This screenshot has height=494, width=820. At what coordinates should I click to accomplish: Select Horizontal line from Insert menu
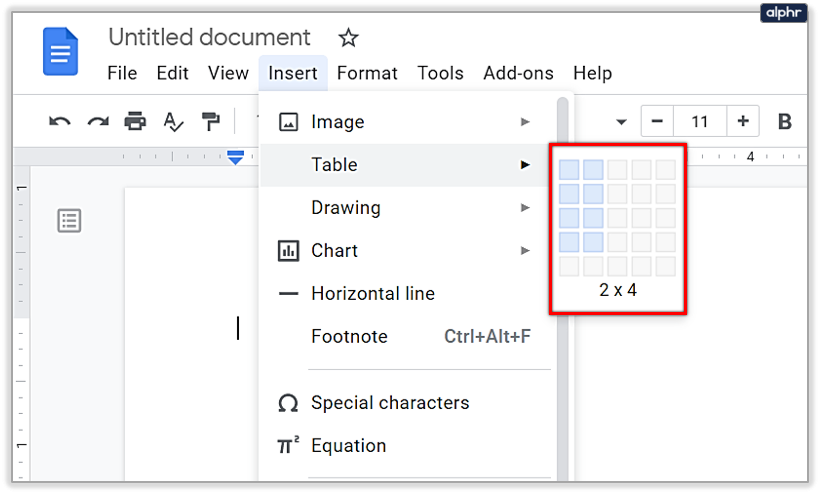(x=372, y=294)
